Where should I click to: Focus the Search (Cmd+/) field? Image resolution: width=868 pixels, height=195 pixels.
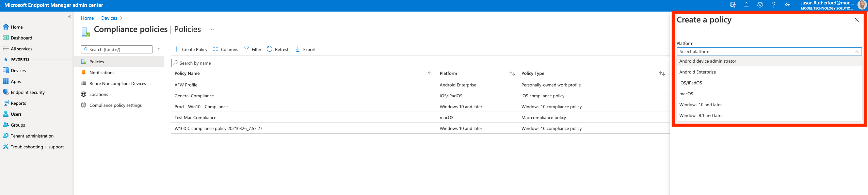[117, 49]
